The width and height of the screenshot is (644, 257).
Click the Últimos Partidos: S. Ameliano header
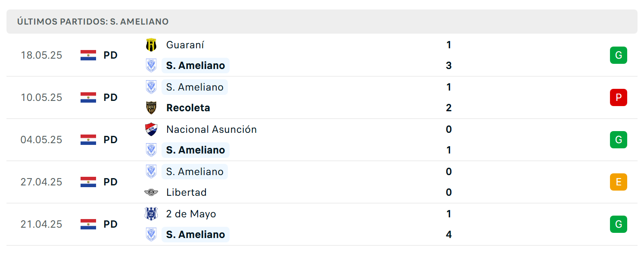pyautogui.click(x=93, y=22)
